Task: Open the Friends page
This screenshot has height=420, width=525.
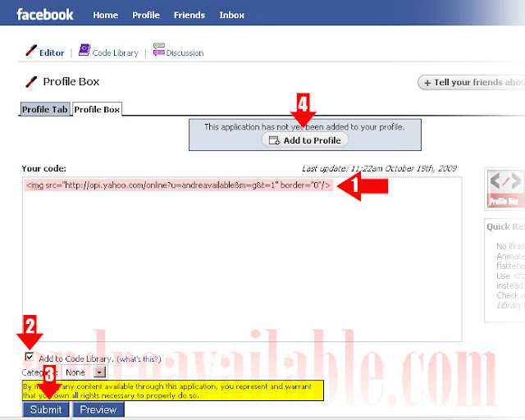Action: point(189,15)
